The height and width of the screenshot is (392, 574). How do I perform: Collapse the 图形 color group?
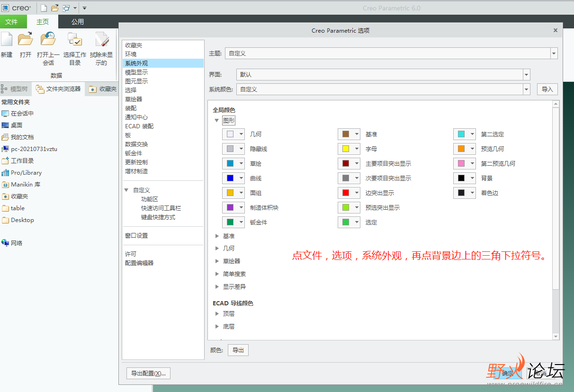click(x=217, y=121)
